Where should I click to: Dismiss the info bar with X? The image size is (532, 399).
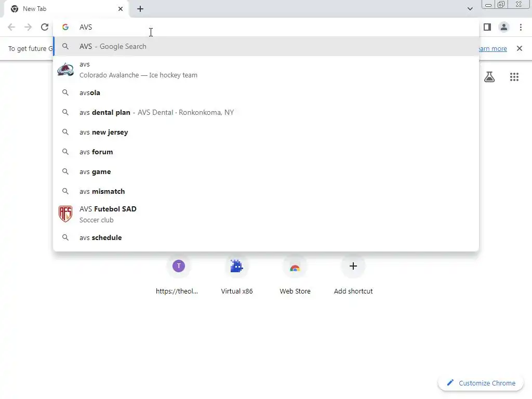pos(520,48)
